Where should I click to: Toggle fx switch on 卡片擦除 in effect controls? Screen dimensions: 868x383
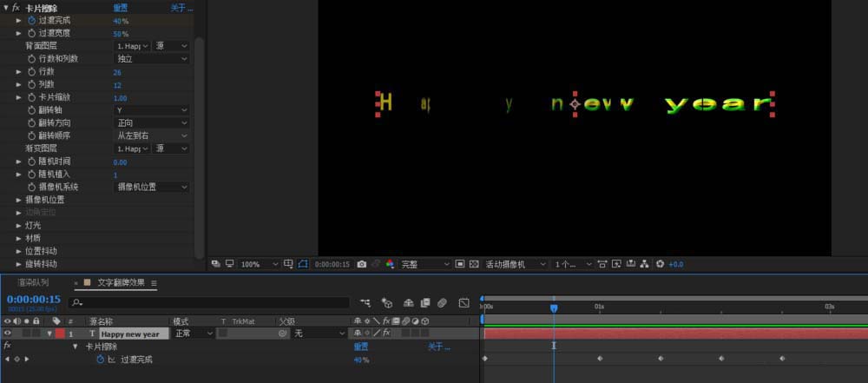coord(16,8)
